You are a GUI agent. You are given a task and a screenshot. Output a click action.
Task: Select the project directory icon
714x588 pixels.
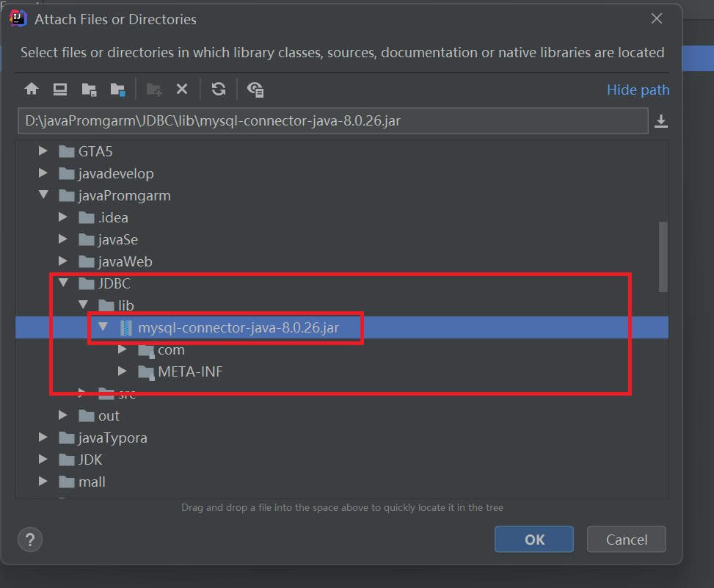pyautogui.click(x=90, y=90)
